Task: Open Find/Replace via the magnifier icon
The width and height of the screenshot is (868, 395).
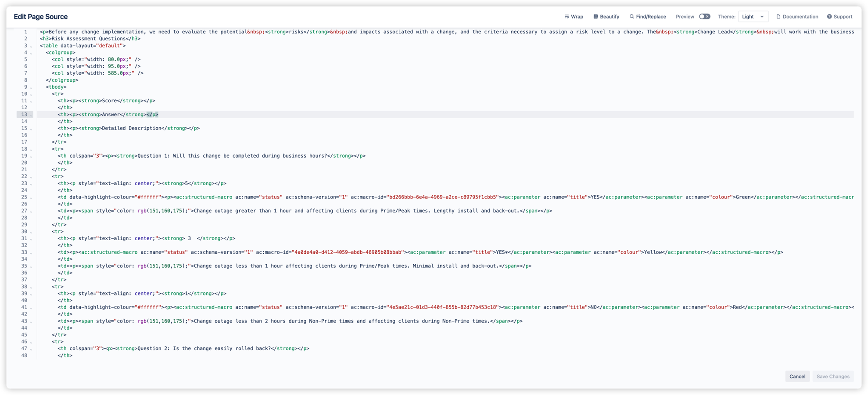Action: pyautogui.click(x=631, y=16)
